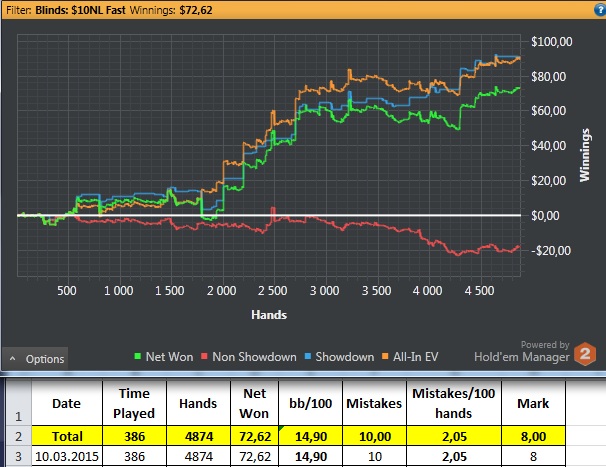Select the yellow Total cell
606x467 pixels.
pos(67,436)
